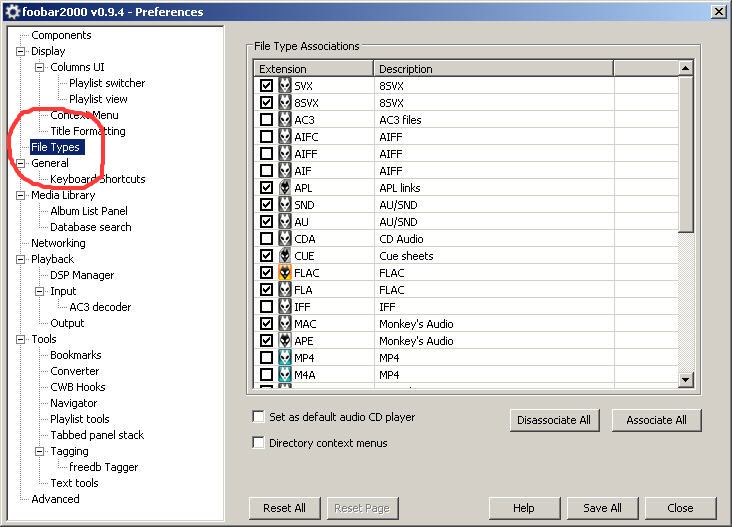Collapse the Tools tree node

21,339
